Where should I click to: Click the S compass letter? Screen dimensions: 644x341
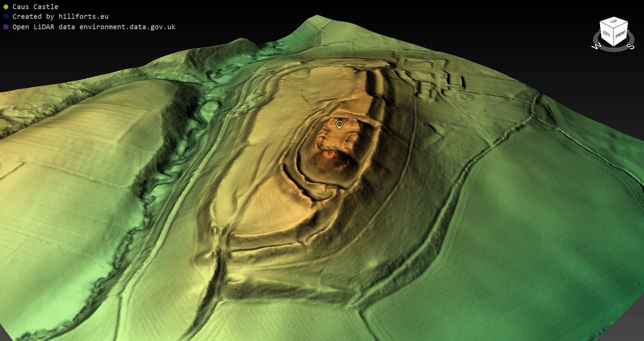(x=631, y=46)
